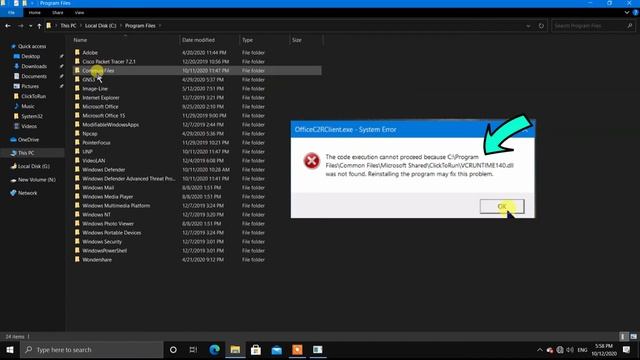Screen dimensions: 640x360
Task: Expand the ribbon chevron
Action: (x=627, y=13)
